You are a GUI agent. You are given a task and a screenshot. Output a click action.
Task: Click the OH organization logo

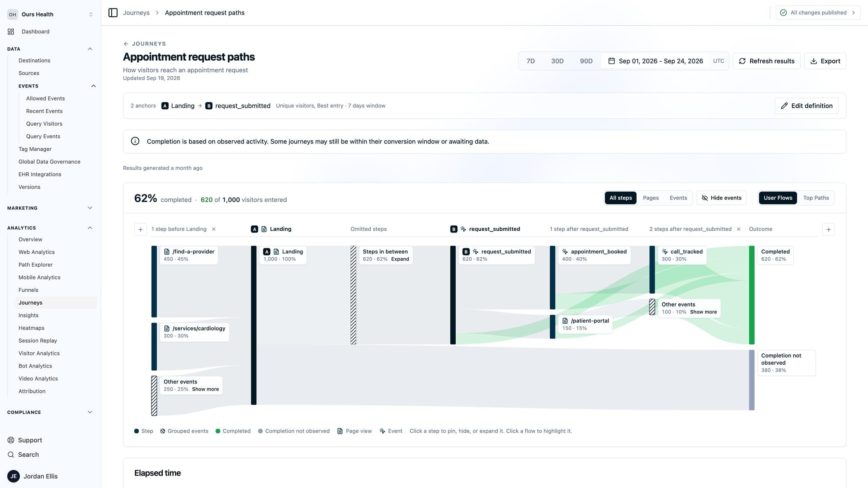point(12,14)
